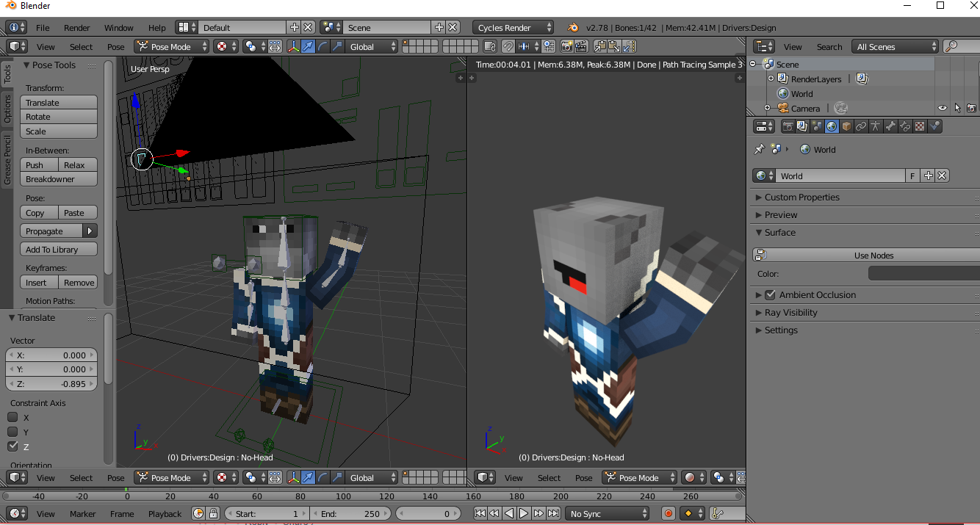The height and width of the screenshot is (525, 980).
Task: Open the Render Layers properties tab
Action: coord(802,126)
